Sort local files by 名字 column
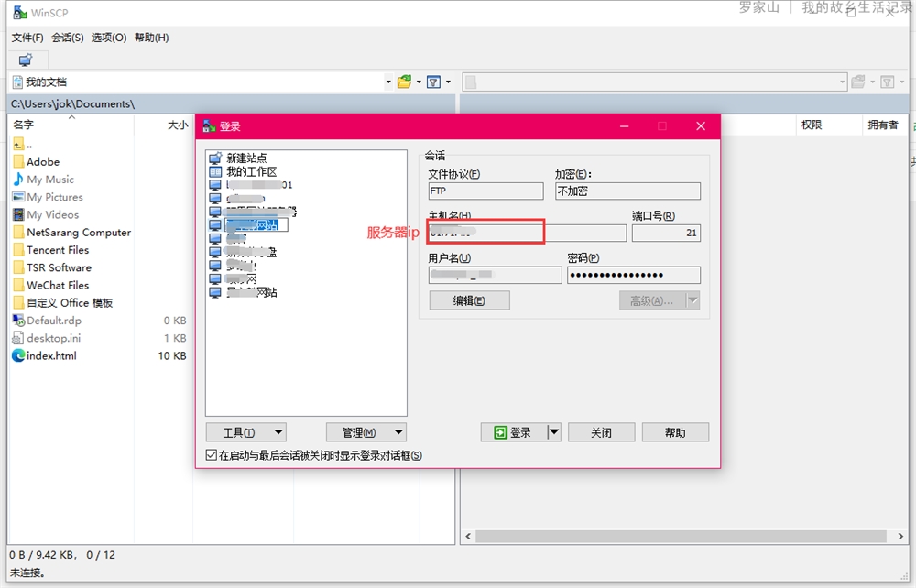The image size is (916, 588). tap(24, 125)
